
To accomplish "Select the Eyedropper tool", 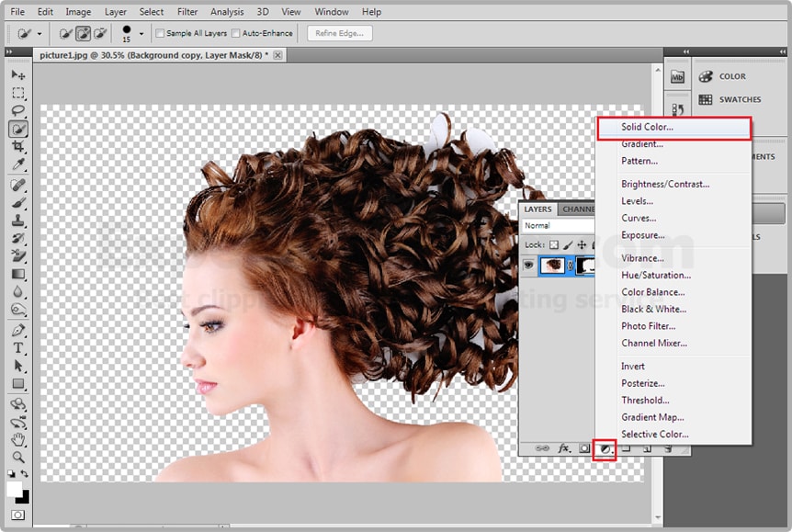I will (x=18, y=164).
